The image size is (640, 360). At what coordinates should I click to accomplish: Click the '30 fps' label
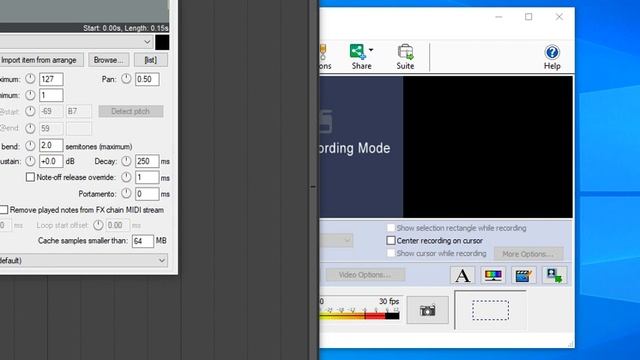click(389, 301)
